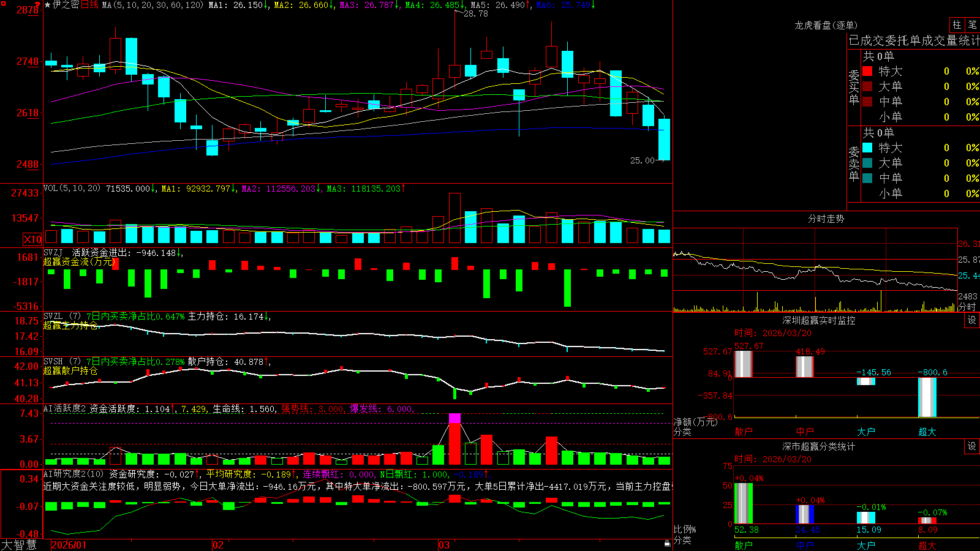Click the 28.78 high price label
The width and height of the screenshot is (980, 551).
476,13
